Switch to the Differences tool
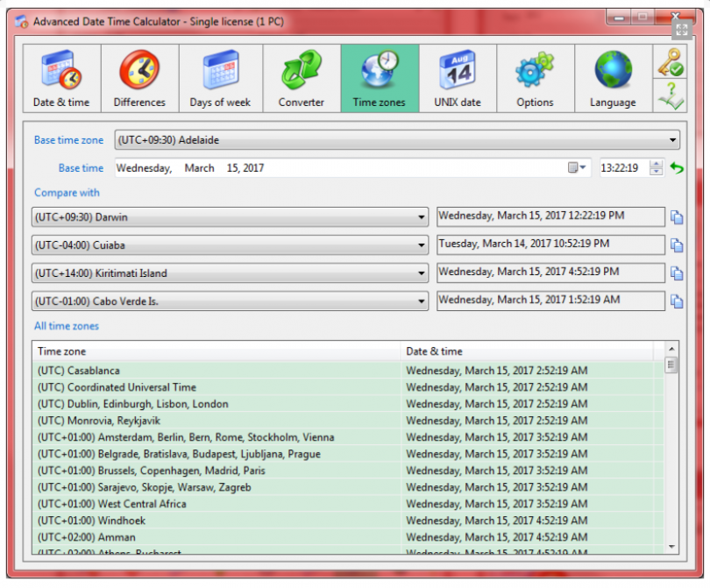710x588 pixels. click(139, 78)
